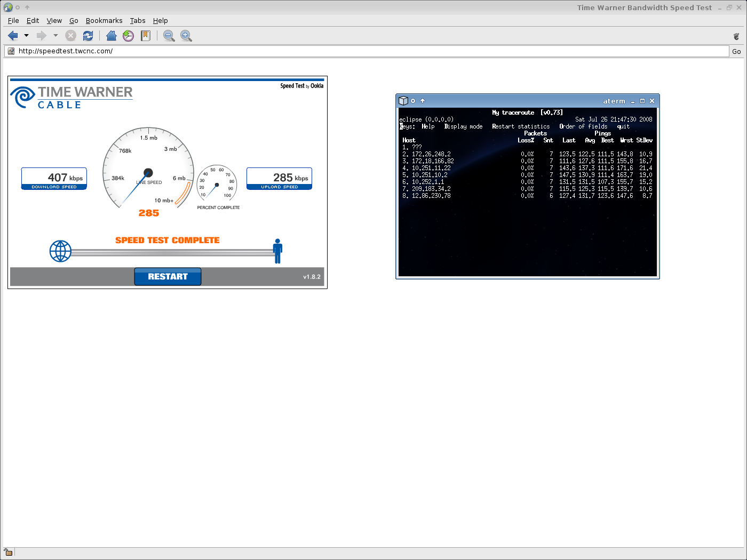This screenshot has height=560, width=747.
Task: Click the aterm sticky circle icon
Action: (413, 101)
